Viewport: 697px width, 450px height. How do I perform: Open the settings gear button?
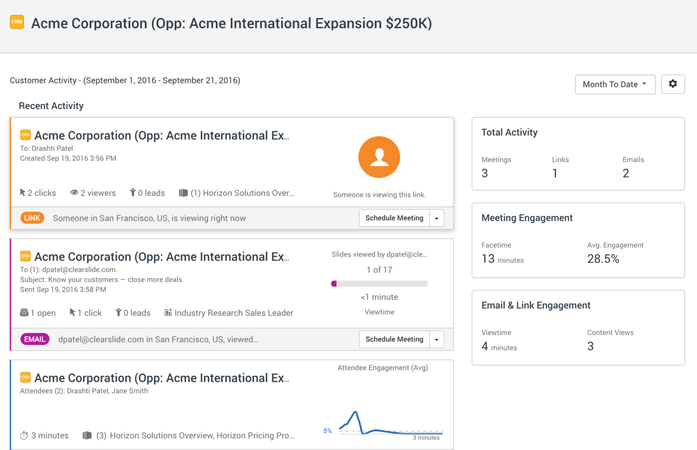point(673,84)
